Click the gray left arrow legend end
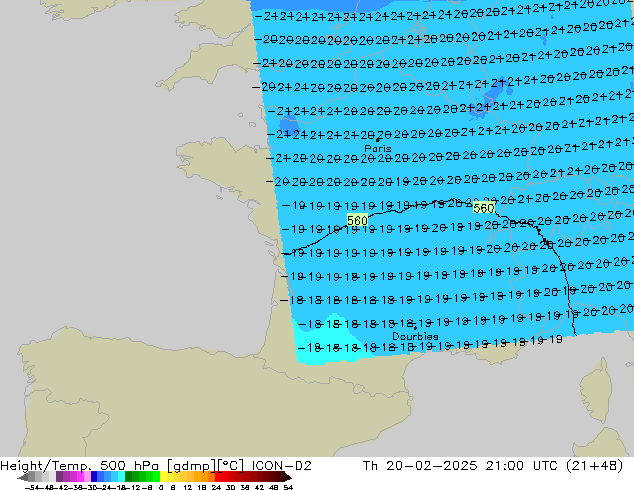 23,477
